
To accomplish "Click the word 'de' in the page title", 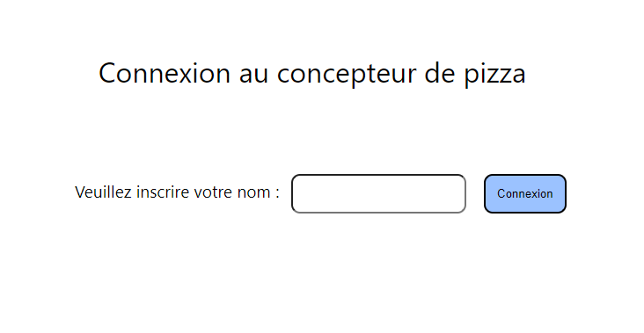I will point(440,74).
